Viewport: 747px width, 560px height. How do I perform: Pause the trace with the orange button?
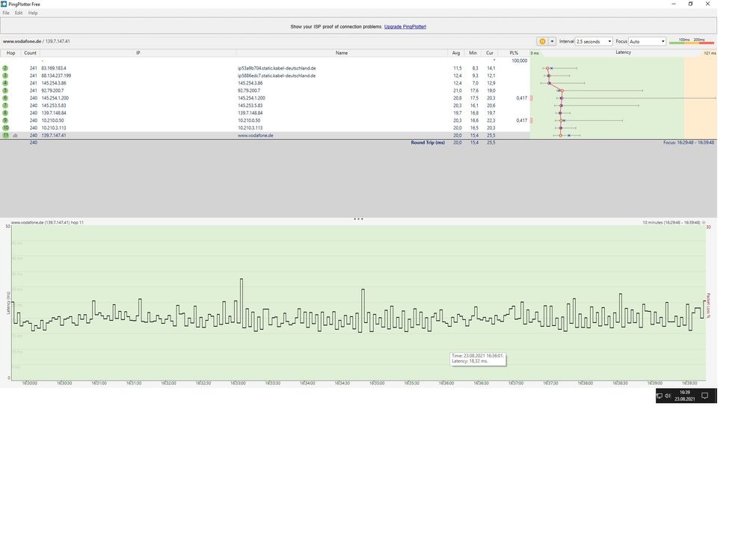542,41
